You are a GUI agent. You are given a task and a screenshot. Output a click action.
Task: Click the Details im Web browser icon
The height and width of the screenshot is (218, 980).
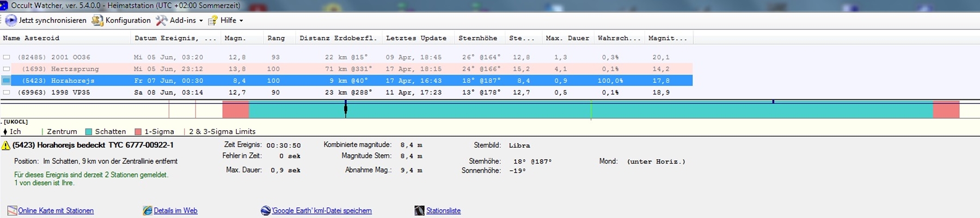click(148, 211)
